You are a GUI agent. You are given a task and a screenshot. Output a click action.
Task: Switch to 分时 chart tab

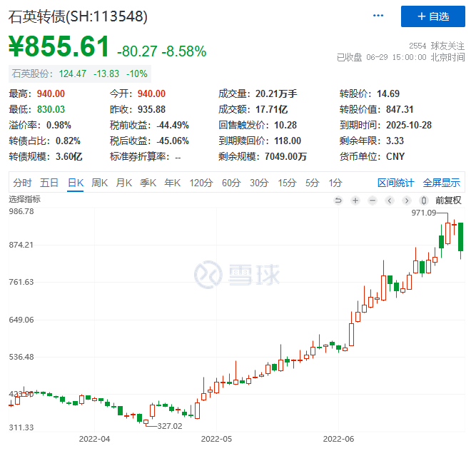[x=22, y=183]
